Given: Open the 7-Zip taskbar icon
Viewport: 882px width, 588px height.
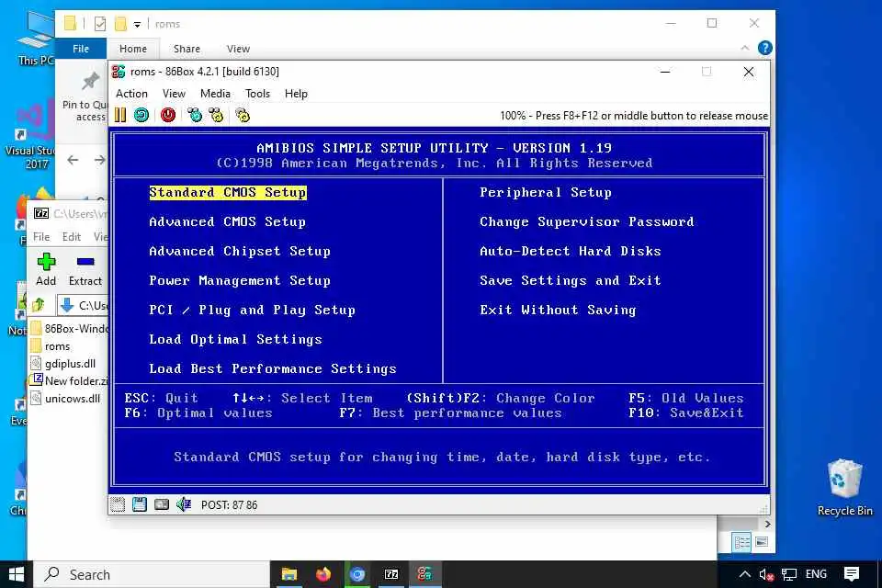Looking at the screenshot, I should click(391, 574).
